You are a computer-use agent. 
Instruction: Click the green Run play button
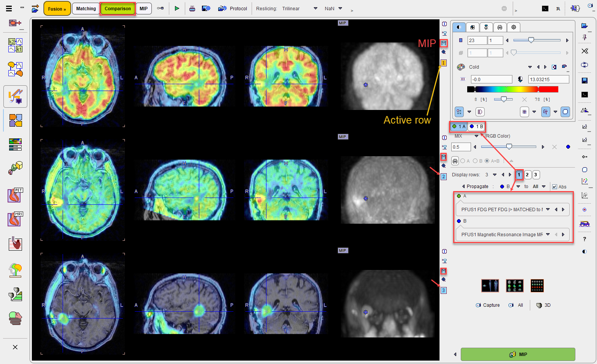point(177,8)
